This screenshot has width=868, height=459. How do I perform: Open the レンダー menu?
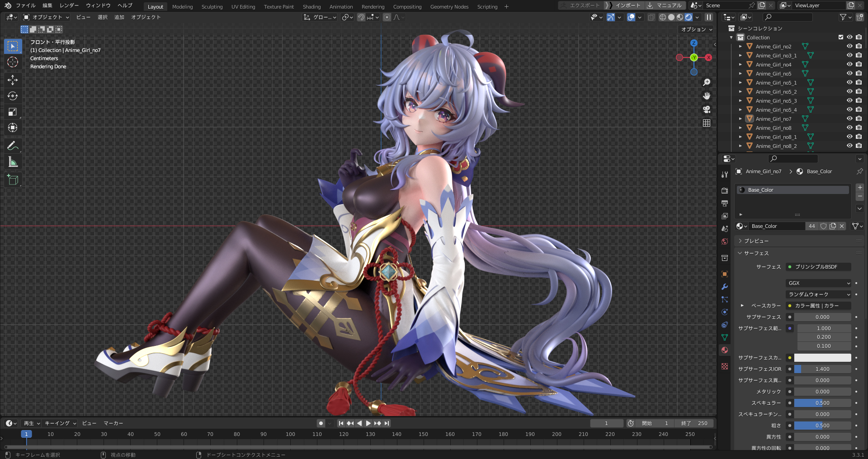69,5
